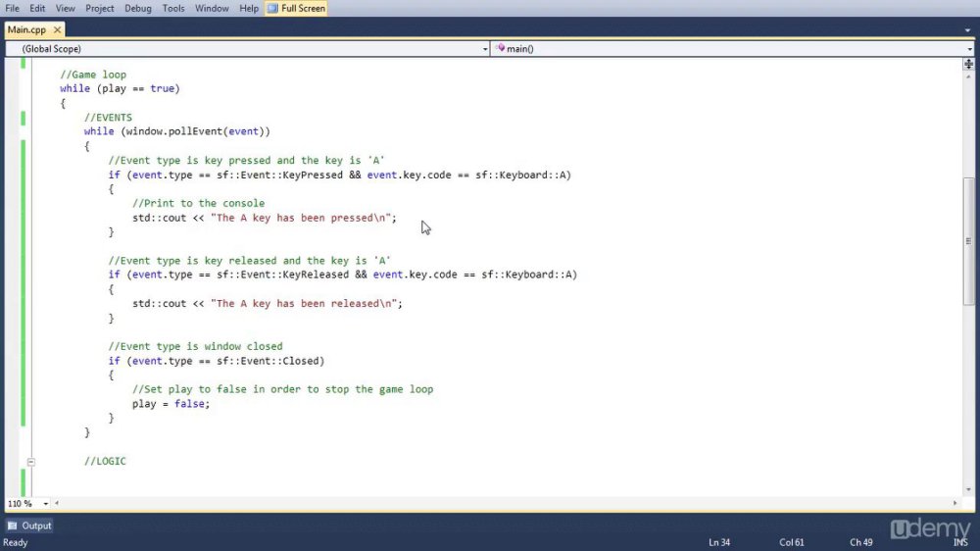Open the Project menu
This screenshot has width=980, height=551.
99,8
